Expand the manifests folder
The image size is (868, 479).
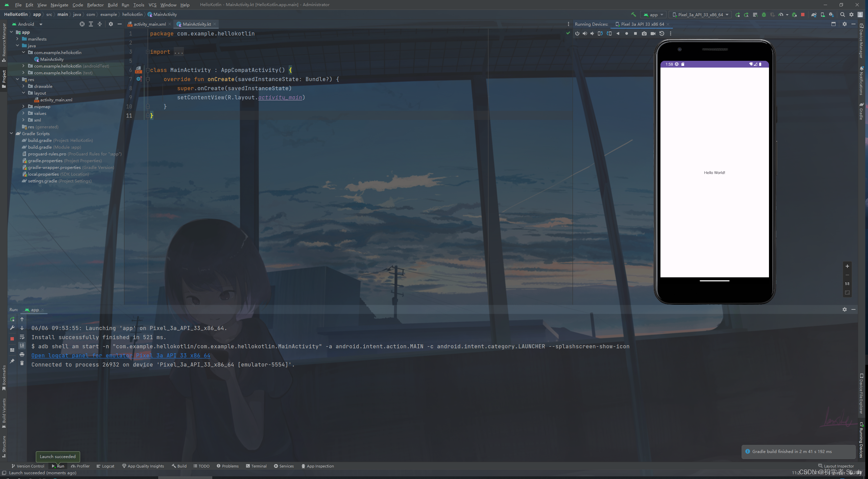coord(18,39)
